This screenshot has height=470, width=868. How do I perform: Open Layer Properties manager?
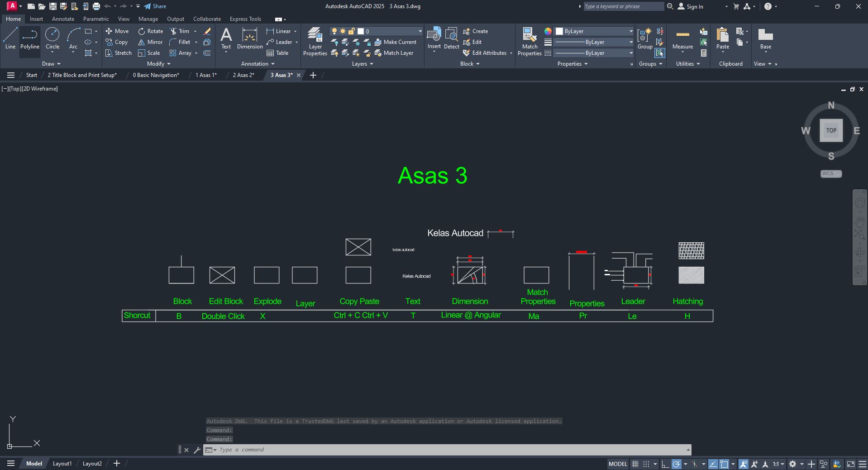(x=315, y=41)
